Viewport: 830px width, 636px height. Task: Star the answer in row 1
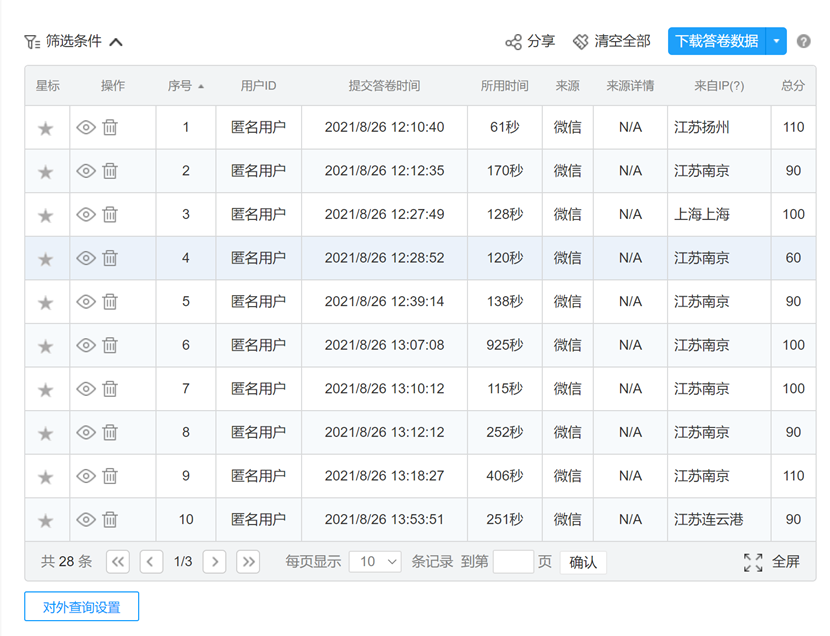[x=46, y=127]
